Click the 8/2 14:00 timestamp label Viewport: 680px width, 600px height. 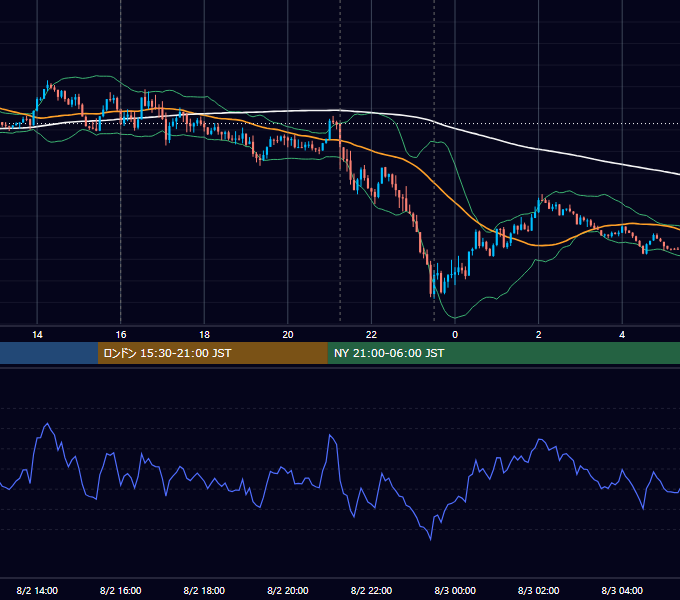pyautogui.click(x=37, y=590)
